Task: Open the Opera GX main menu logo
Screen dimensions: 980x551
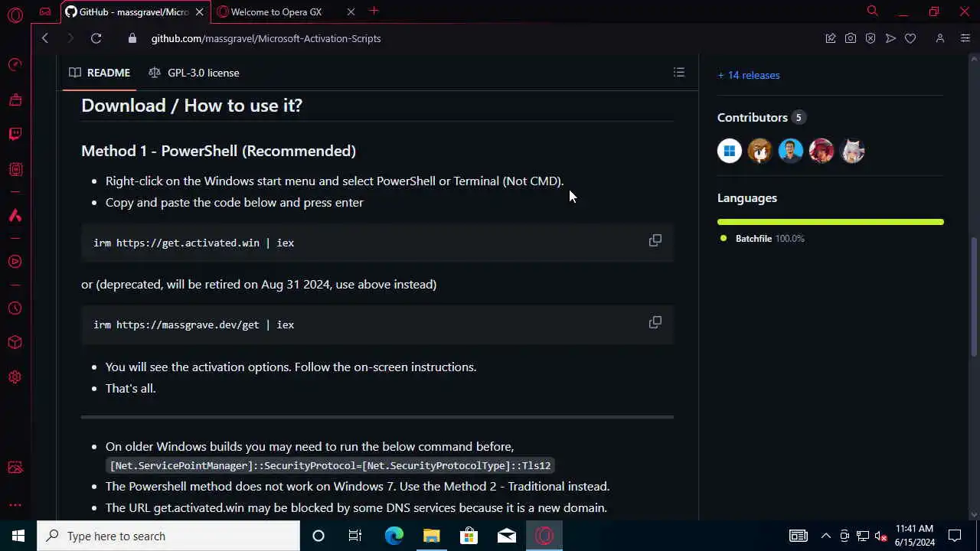Action: 15,15
